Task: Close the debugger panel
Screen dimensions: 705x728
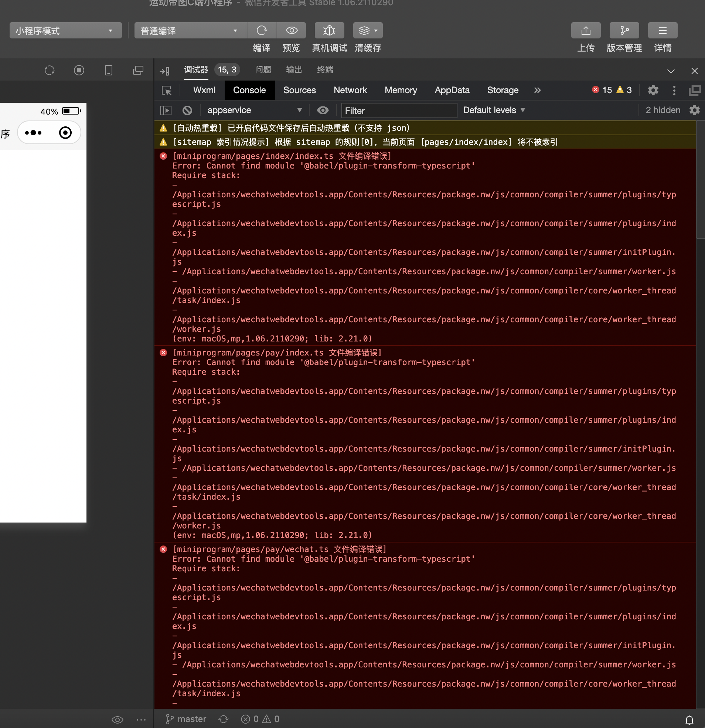Action: click(694, 71)
